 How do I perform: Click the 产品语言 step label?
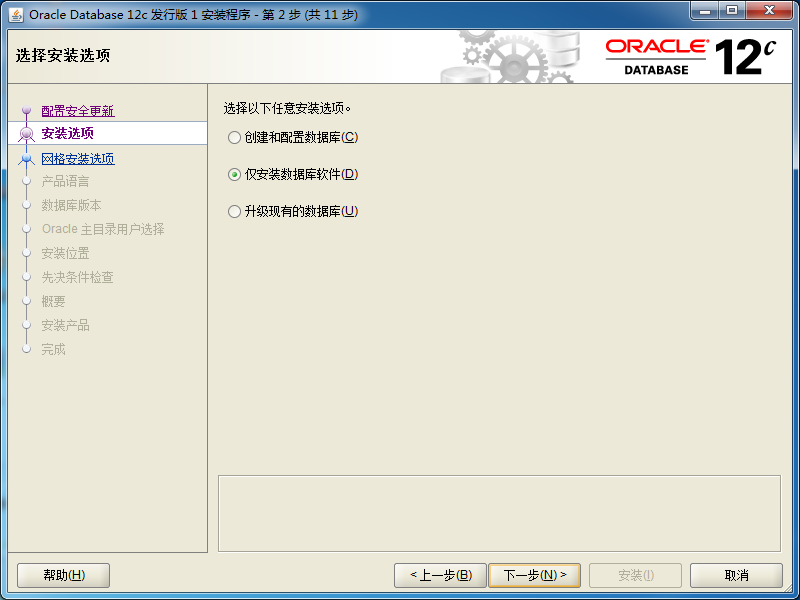pyautogui.click(x=65, y=181)
